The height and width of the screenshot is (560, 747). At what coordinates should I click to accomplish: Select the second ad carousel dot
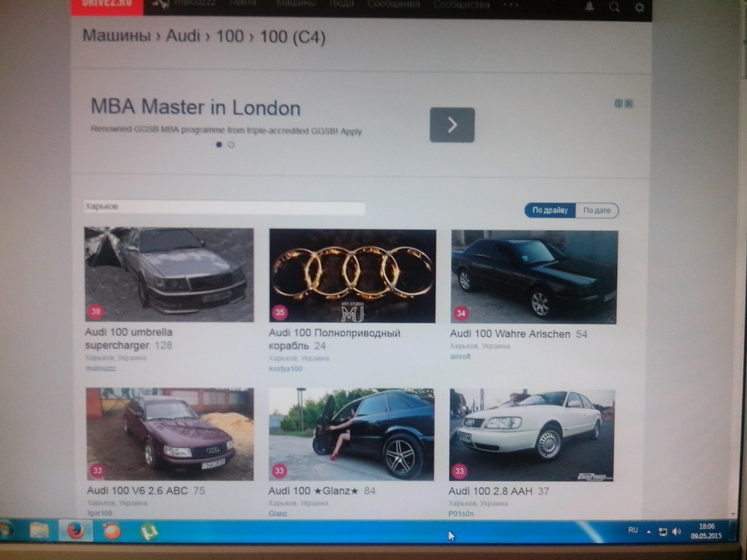pos(231,145)
